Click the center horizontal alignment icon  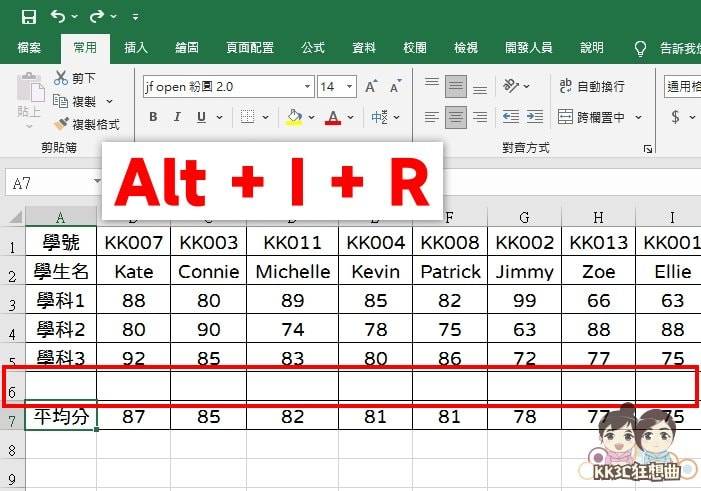click(456, 117)
